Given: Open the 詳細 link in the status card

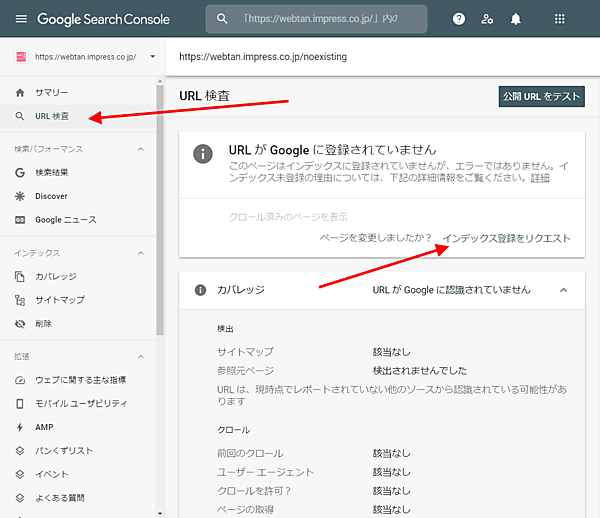Looking at the screenshot, I should click(x=540, y=177).
